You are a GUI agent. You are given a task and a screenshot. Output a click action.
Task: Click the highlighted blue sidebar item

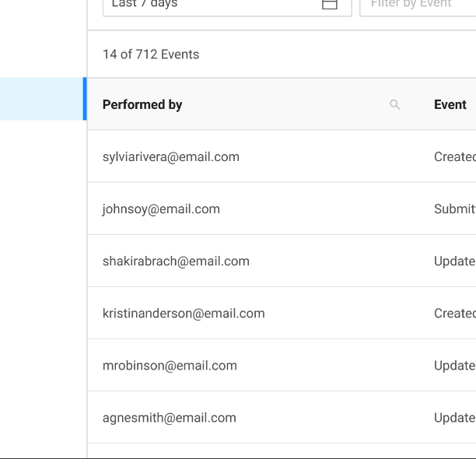tap(42, 99)
